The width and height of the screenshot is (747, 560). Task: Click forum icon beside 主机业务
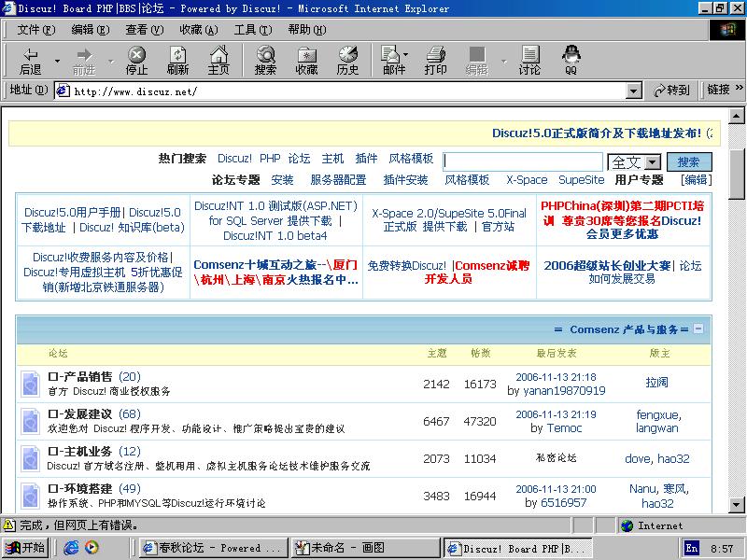(x=31, y=458)
